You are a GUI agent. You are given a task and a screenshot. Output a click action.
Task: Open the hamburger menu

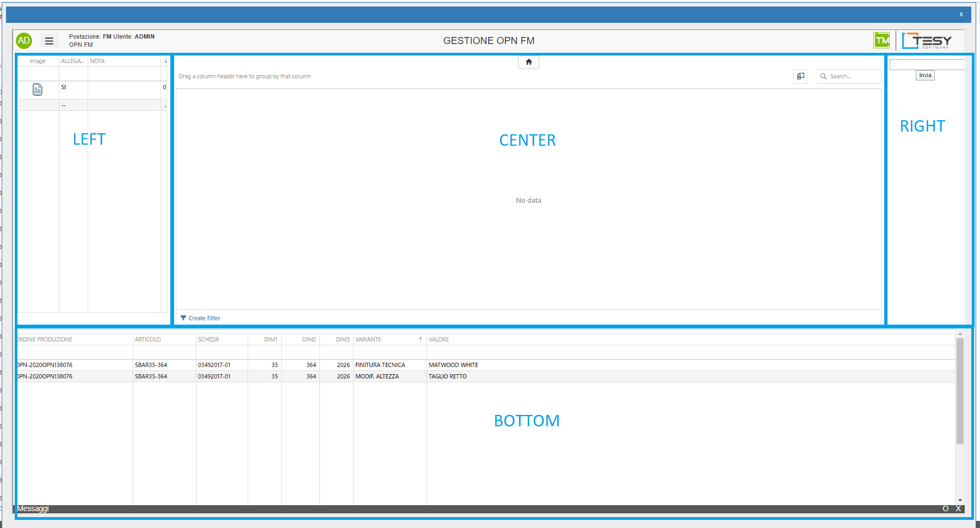[49, 41]
